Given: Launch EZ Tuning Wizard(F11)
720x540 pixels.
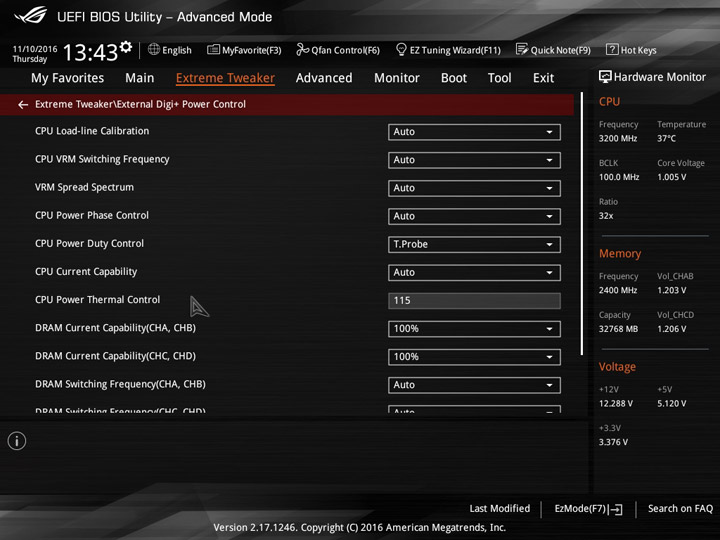Looking at the screenshot, I should coord(448,50).
